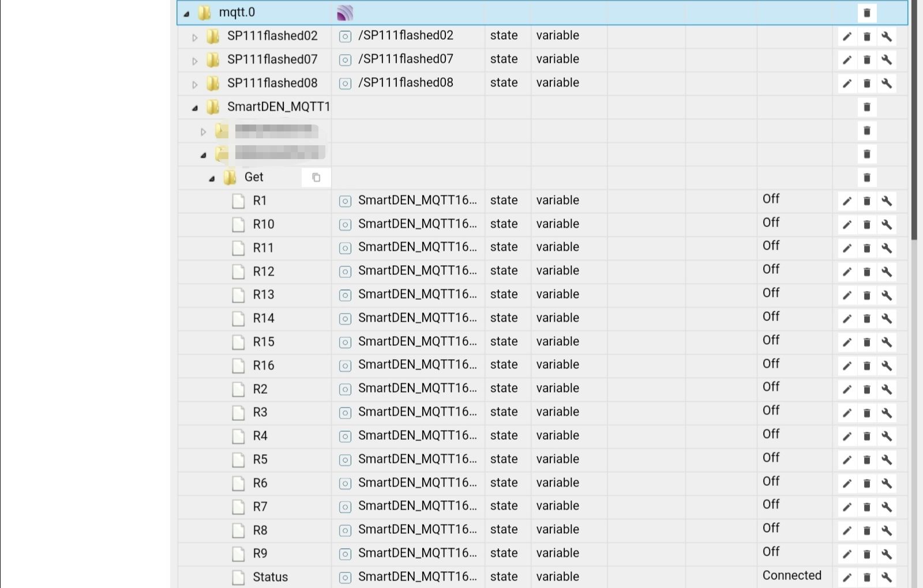Screen dimensions: 923x588
Task: Click the state type cell of R3
Action: [x=504, y=412]
